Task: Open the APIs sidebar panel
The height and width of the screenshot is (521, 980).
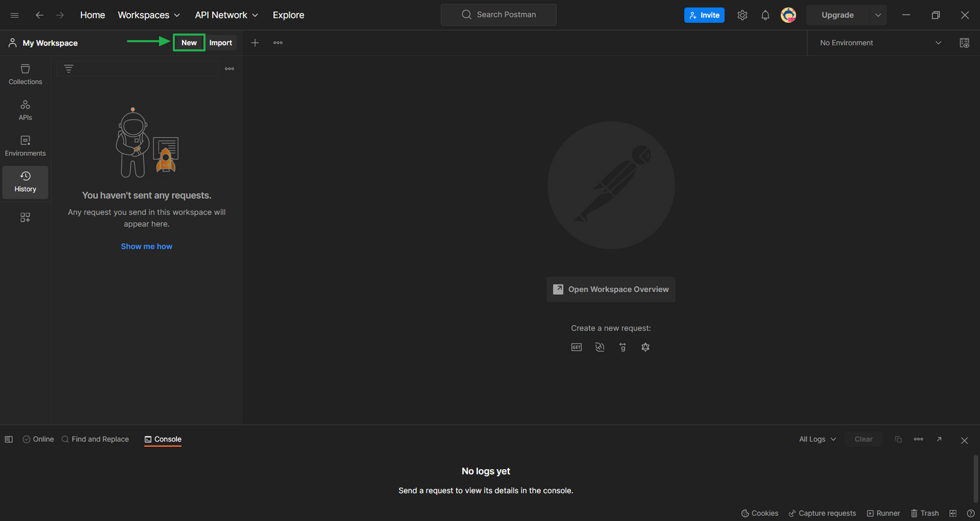Action: (25, 110)
